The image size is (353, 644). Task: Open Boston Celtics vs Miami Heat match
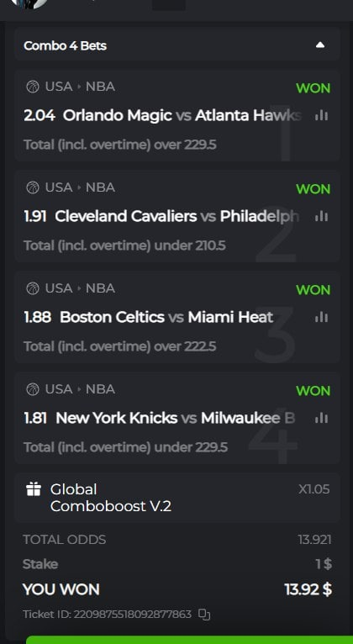[x=166, y=317]
